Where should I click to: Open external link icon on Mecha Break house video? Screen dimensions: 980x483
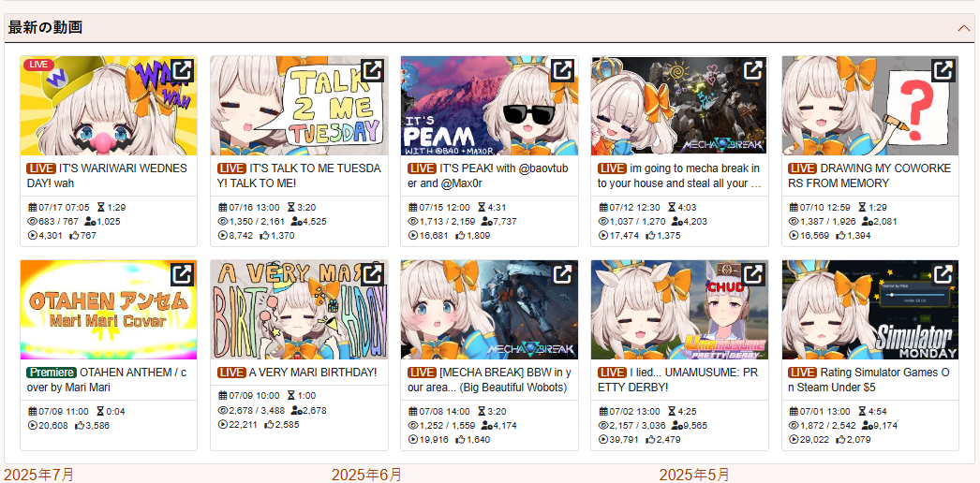click(x=753, y=70)
